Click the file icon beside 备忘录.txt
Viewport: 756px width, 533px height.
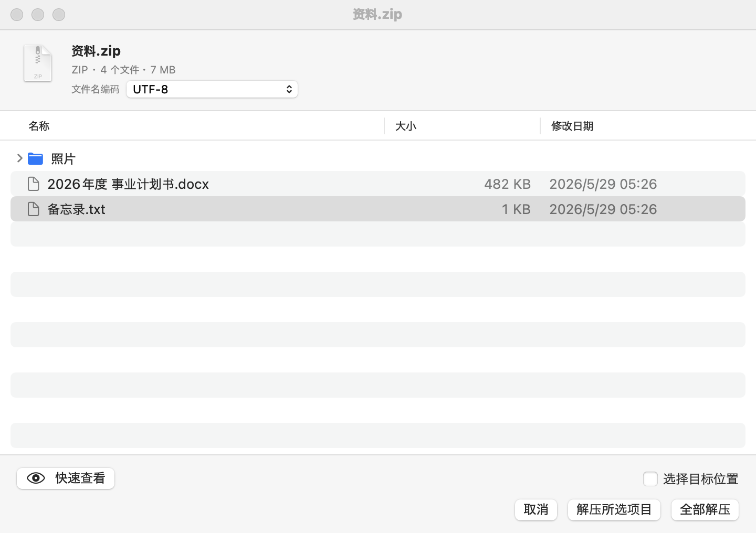(x=34, y=209)
